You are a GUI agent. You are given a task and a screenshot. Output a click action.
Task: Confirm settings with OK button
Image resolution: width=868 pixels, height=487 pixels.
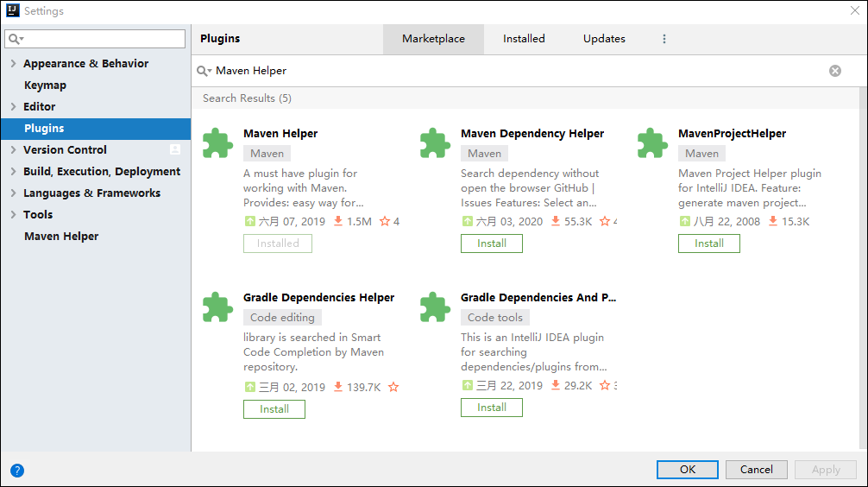[x=688, y=469]
